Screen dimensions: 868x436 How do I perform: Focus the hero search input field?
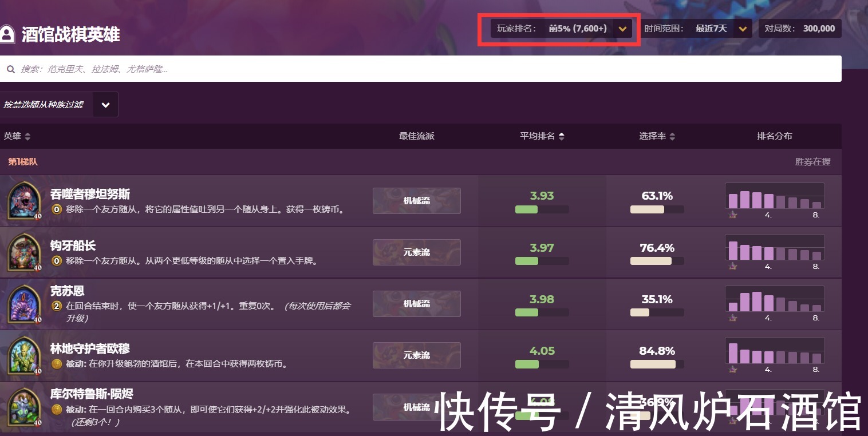(421, 69)
